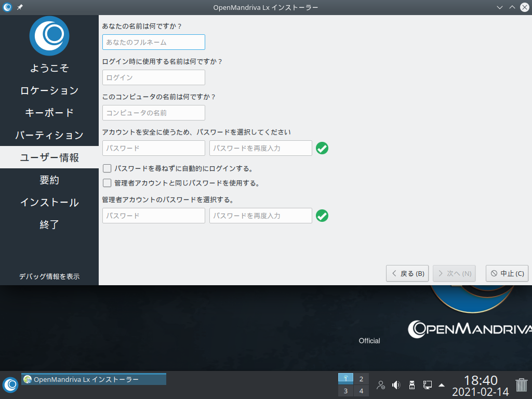Screen dimensions: 532x399
Task: Focus the user password re-entry field
Action: point(261,148)
